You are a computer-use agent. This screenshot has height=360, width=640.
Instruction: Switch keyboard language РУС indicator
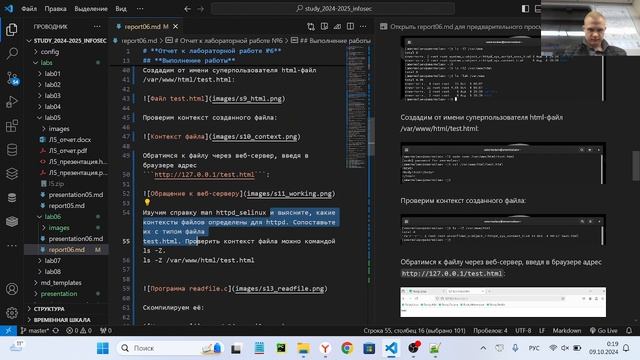point(534,348)
